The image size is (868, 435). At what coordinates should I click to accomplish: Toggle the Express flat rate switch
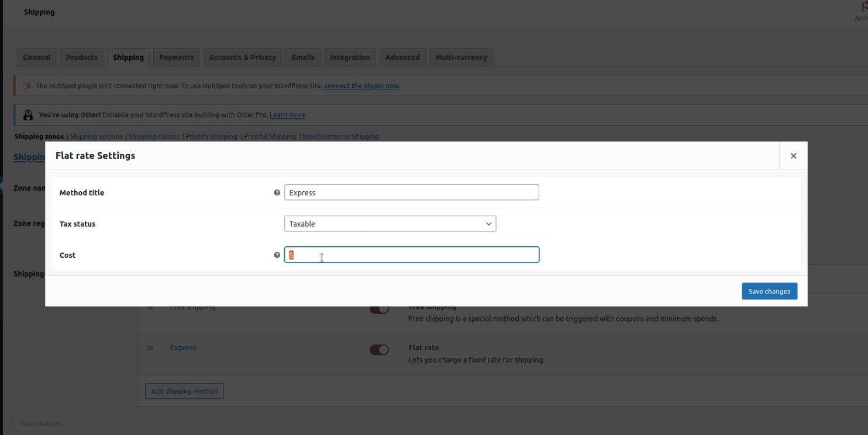coord(379,350)
